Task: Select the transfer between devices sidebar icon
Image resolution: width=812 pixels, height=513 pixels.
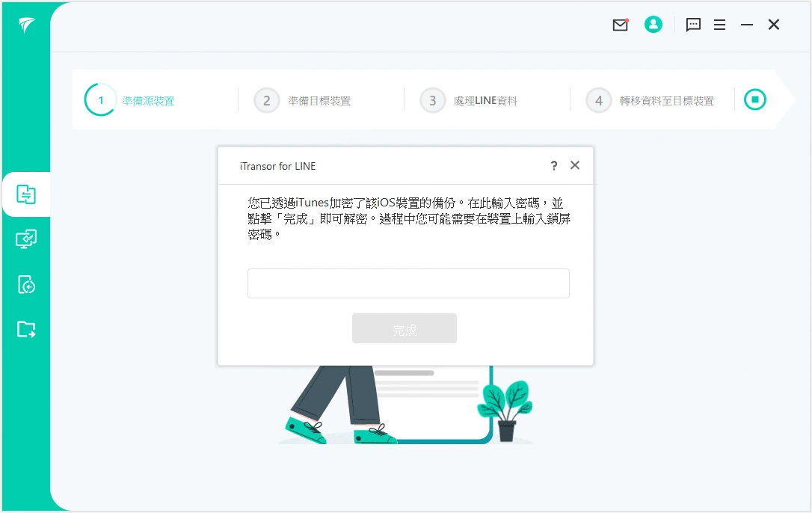Action: click(26, 194)
